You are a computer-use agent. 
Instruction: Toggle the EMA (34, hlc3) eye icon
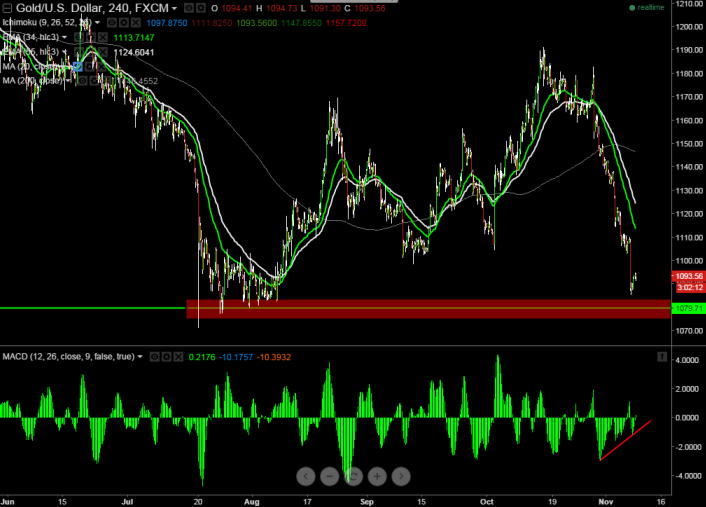(78, 37)
